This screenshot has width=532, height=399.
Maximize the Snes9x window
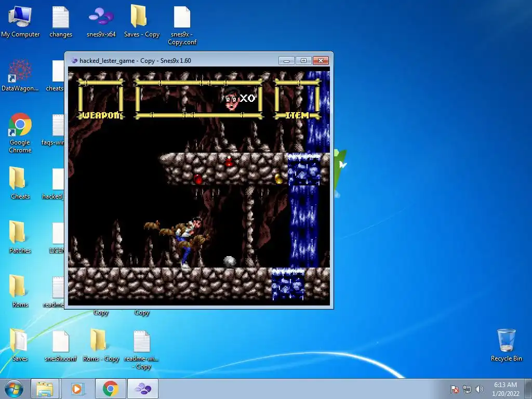click(303, 60)
